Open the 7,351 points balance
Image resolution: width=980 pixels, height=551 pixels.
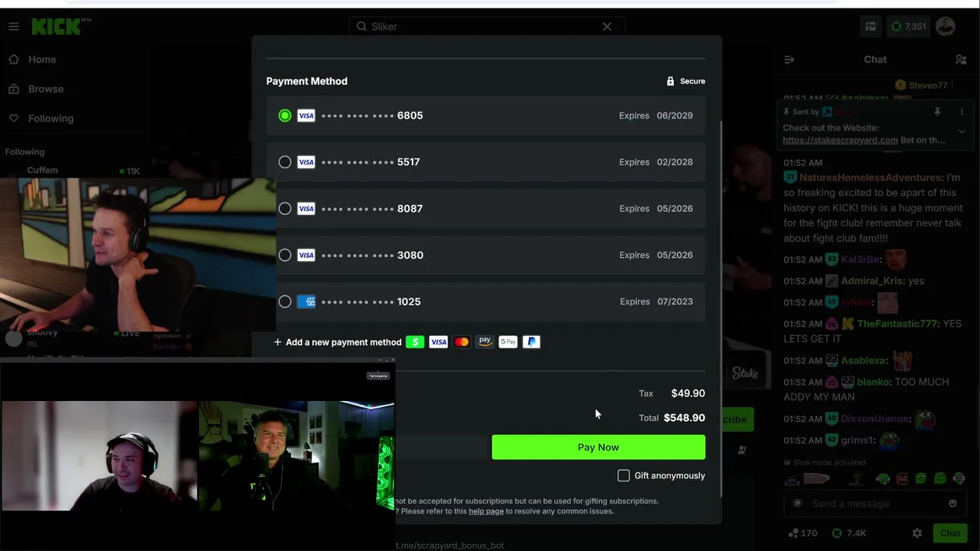coord(908,27)
